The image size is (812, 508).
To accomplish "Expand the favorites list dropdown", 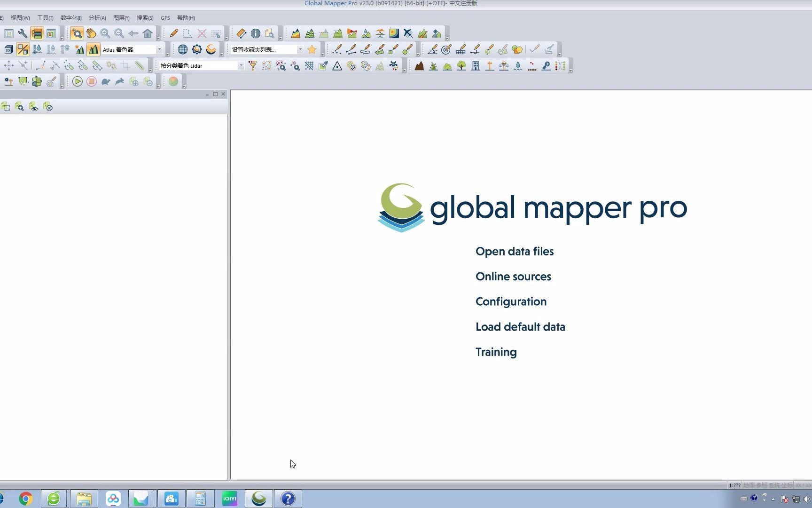I will tap(300, 49).
